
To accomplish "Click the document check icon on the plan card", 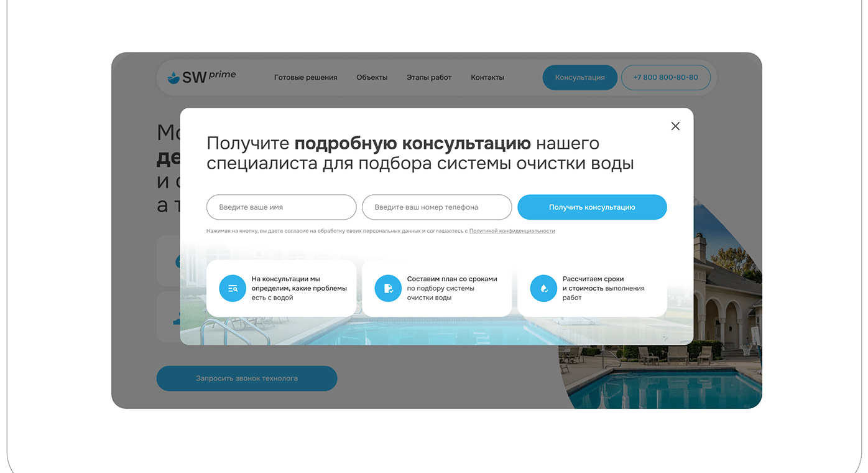I will click(388, 288).
